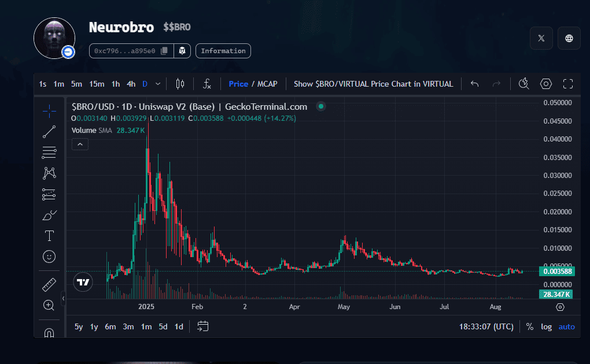Click the Information button
Image resolution: width=590 pixels, height=364 pixels.
[223, 51]
